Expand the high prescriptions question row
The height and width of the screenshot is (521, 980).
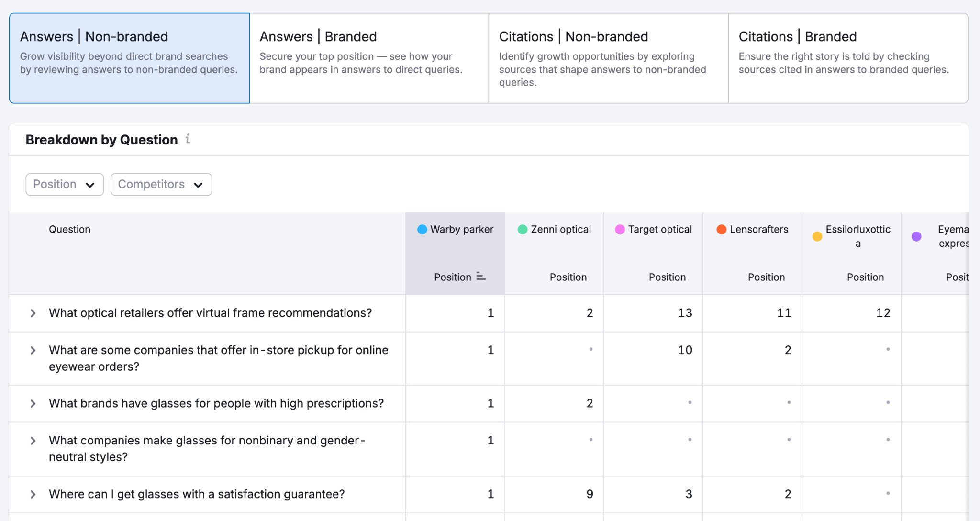[x=32, y=403]
